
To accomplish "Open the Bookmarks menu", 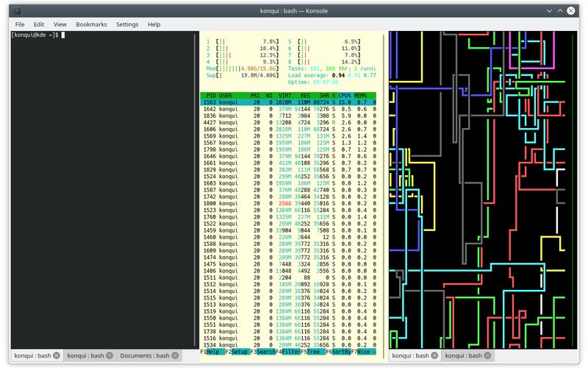I will [x=91, y=24].
